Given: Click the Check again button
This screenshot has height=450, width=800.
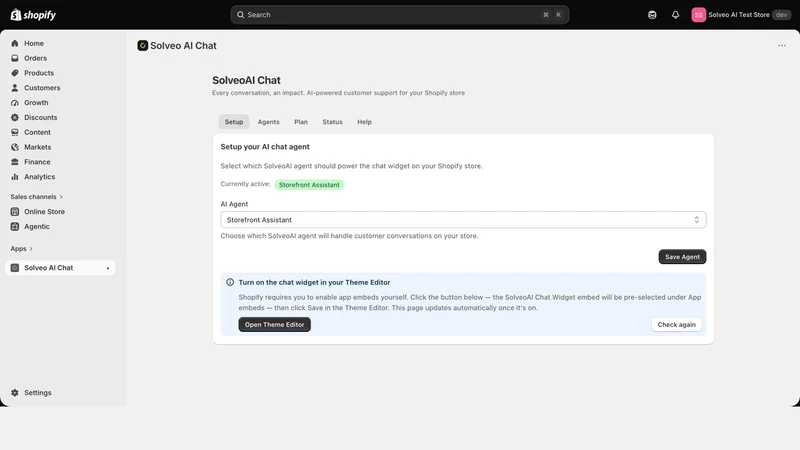Looking at the screenshot, I should click(677, 324).
